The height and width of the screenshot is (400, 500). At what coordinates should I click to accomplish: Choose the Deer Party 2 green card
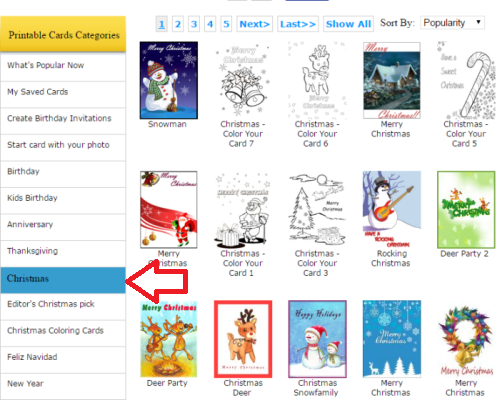coord(466,210)
